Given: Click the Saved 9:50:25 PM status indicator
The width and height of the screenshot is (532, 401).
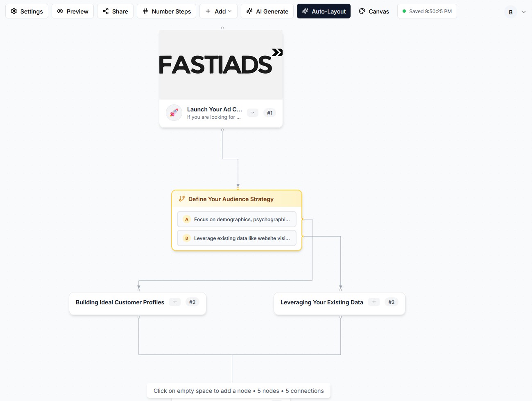Looking at the screenshot, I should (427, 11).
